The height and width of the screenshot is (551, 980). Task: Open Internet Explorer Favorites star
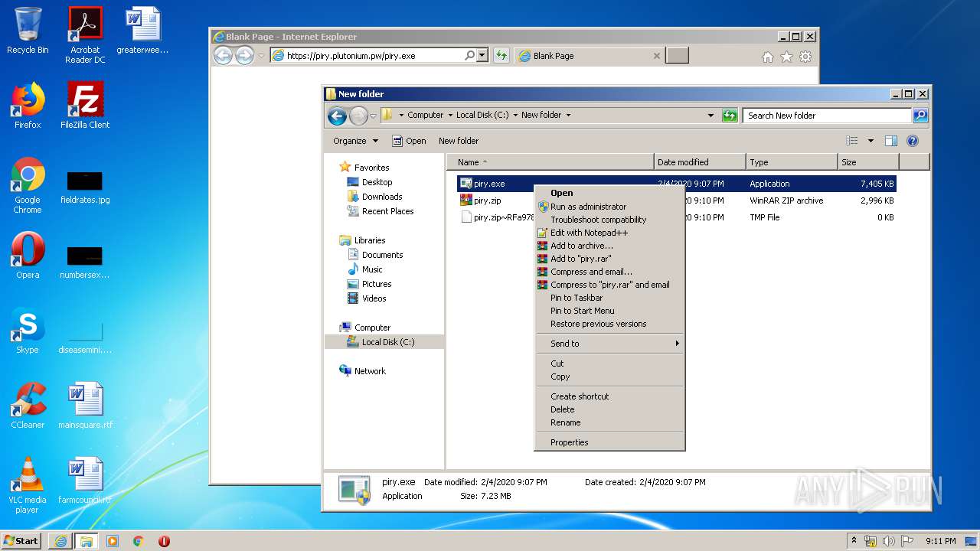(786, 57)
